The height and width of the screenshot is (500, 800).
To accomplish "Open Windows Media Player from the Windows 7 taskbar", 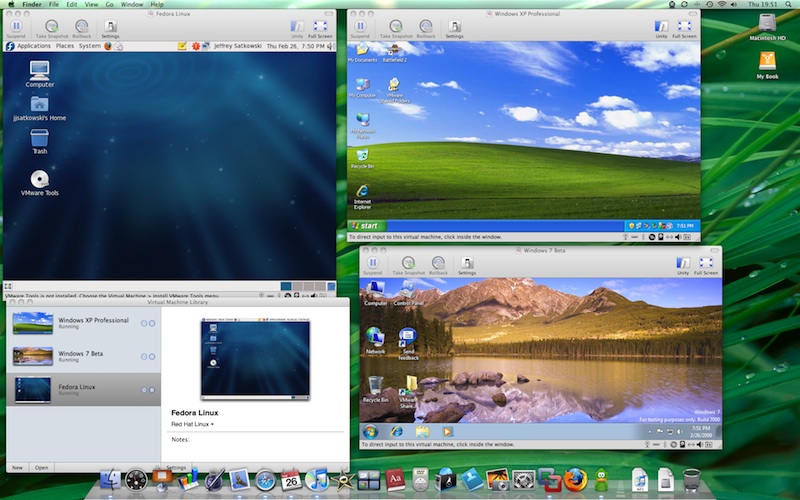I will point(447,432).
